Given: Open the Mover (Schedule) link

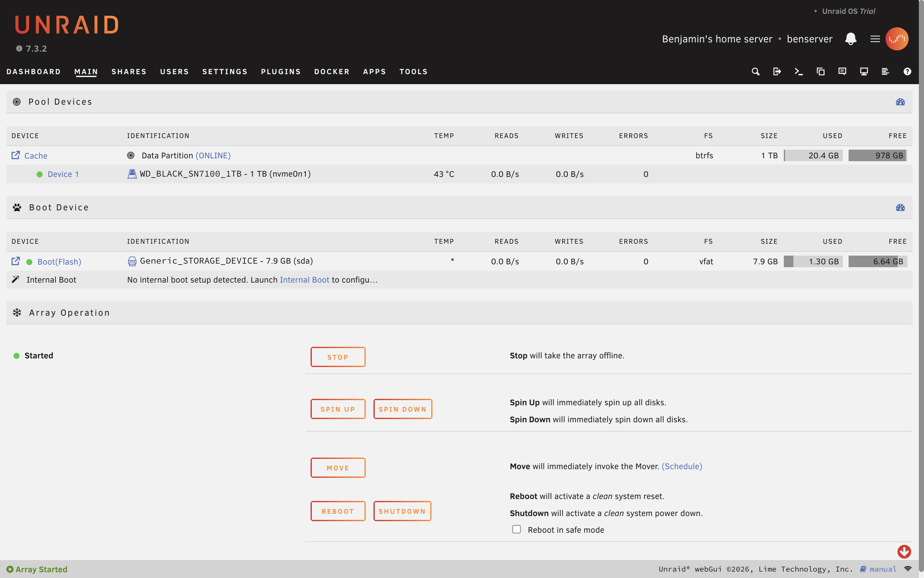Looking at the screenshot, I should pos(681,466).
